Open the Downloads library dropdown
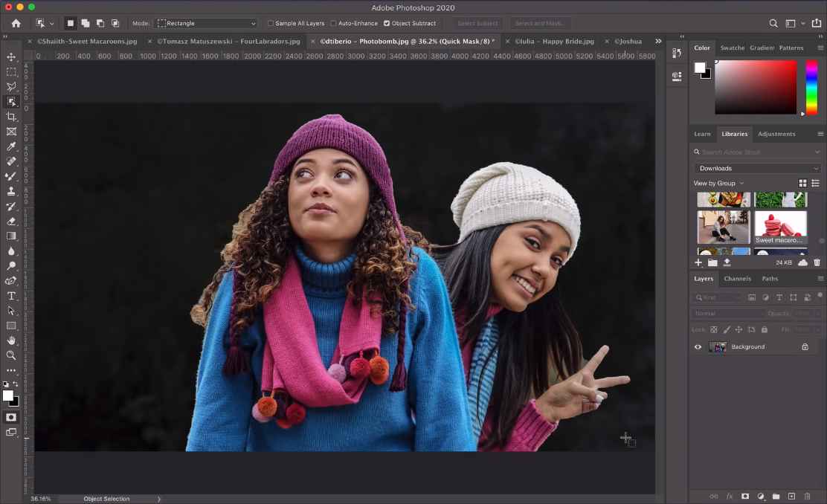The image size is (827, 504). tap(757, 169)
